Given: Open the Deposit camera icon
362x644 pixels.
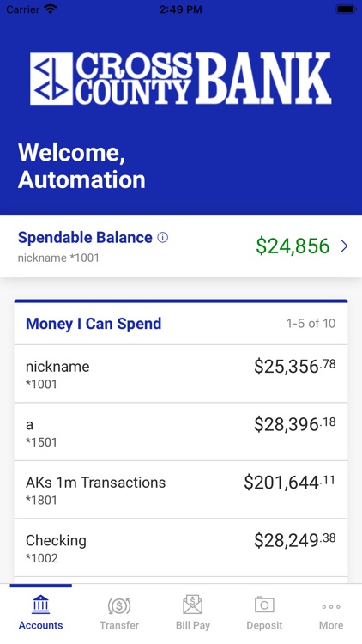Looking at the screenshot, I should 264,605.
